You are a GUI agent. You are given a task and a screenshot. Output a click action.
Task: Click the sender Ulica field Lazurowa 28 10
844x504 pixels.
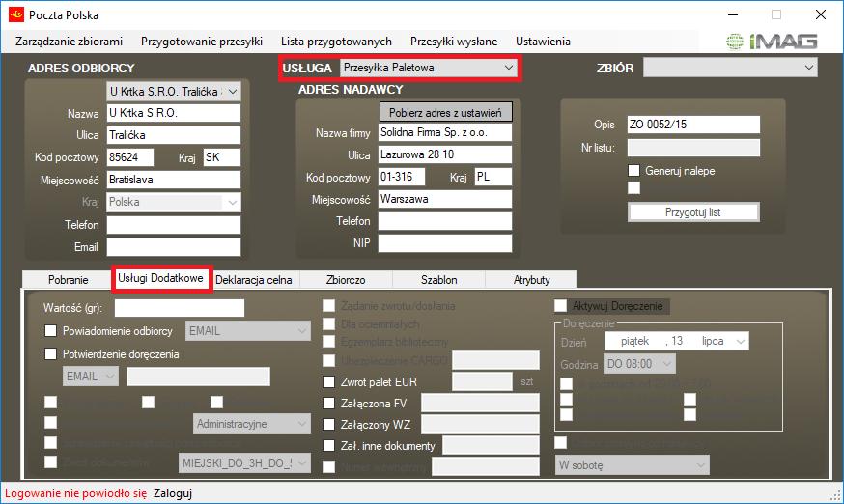(x=445, y=154)
